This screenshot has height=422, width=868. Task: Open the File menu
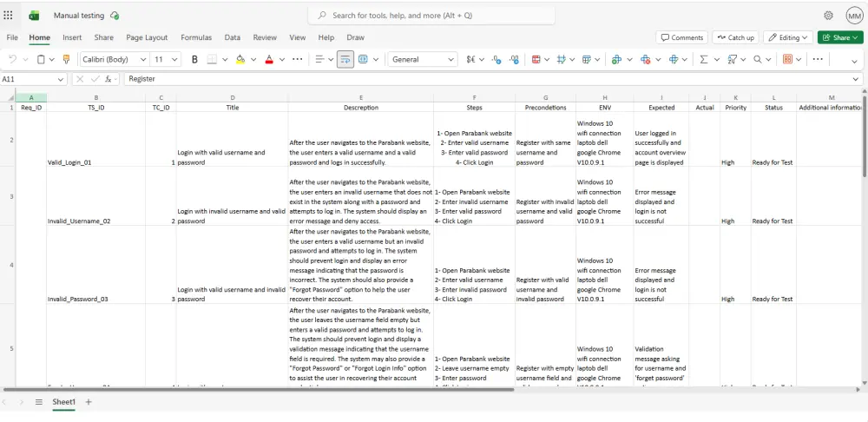tap(12, 37)
